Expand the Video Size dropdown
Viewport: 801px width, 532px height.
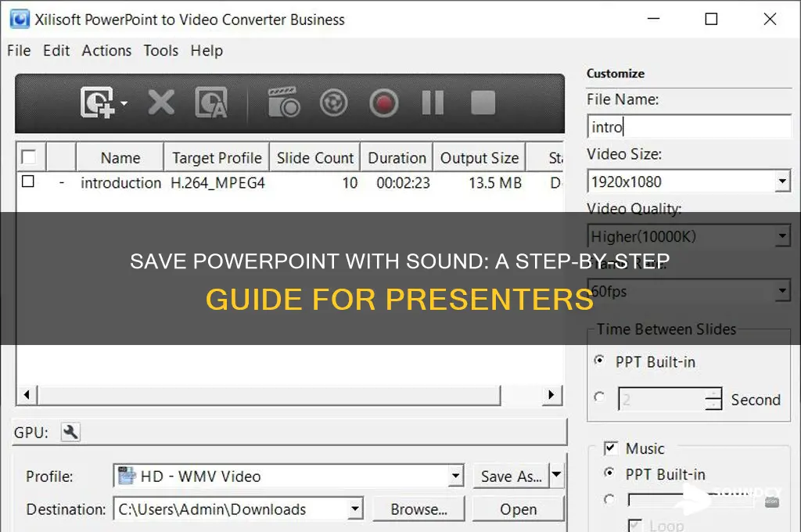[x=782, y=182]
